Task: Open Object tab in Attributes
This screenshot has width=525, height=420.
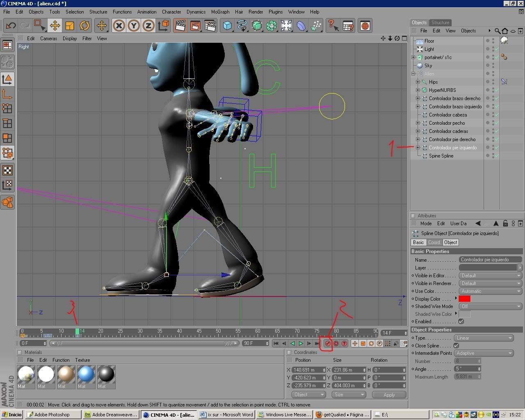Action: pyautogui.click(x=451, y=242)
